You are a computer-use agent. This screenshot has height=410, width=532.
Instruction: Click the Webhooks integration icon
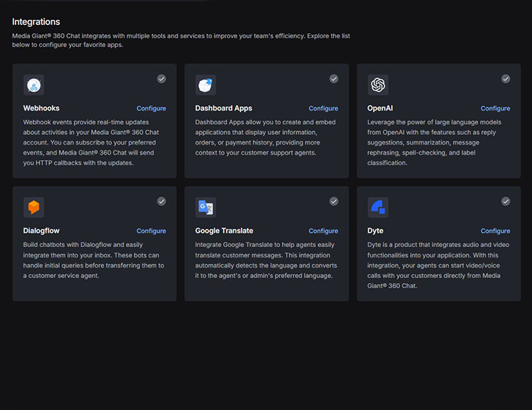pos(33,85)
